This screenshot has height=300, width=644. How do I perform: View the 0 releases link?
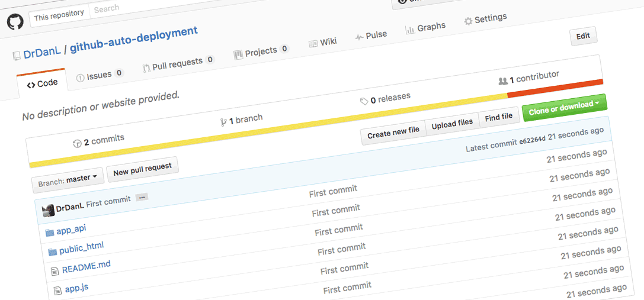[385, 99]
